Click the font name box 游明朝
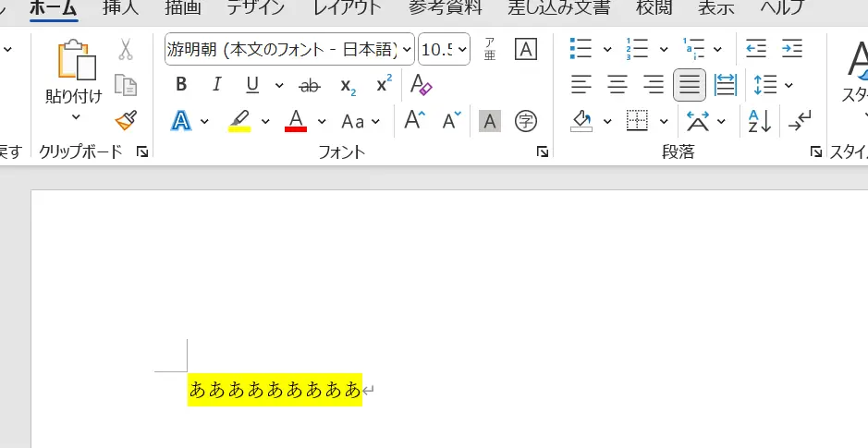The height and width of the screenshot is (448, 868). coord(283,49)
